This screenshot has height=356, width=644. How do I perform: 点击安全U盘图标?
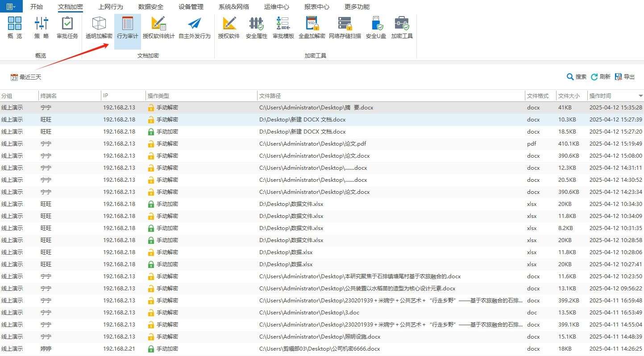[x=376, y=28]
